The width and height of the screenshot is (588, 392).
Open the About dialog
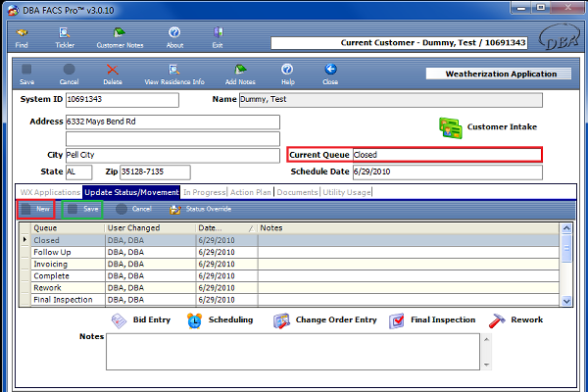pyautogui.click(x=174, y=38)
